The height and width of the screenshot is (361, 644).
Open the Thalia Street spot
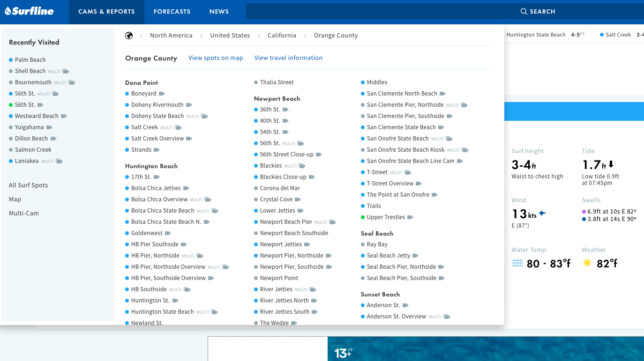tap(277, 82)
